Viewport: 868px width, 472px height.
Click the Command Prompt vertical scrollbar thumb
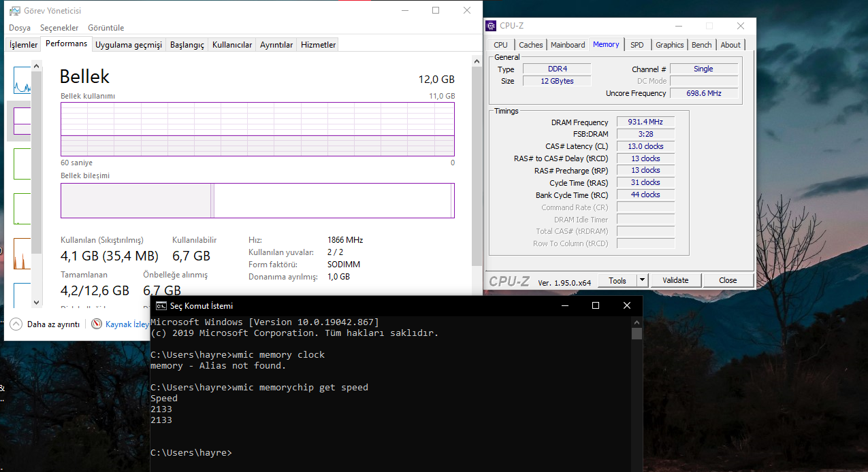(637, 333)
